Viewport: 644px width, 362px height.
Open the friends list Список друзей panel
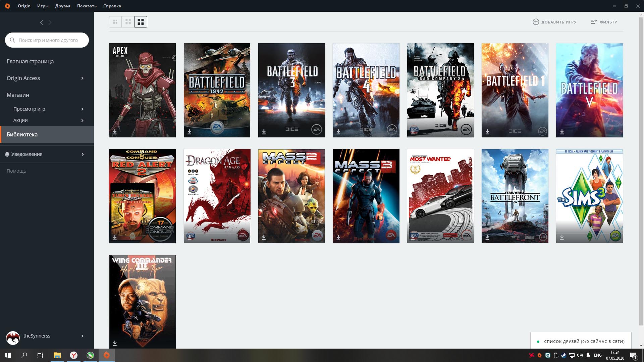581,341
